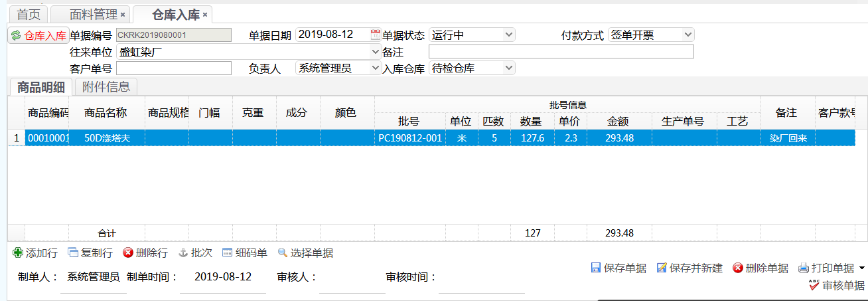Screen dimensions: 868x301
Task: Click the 添加行 label
Action: coord(42,252)
